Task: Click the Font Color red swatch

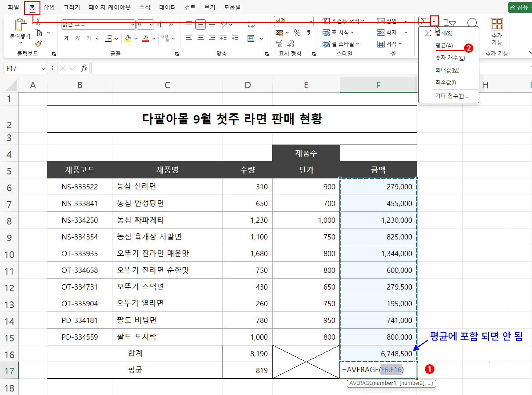Action: coord(146,39)
